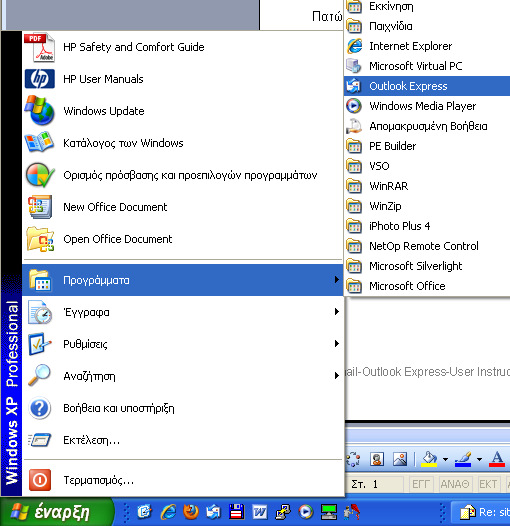This screenshot has height=526, width=510.
Task: Open the PE Builder folder
Action: pyautogui.click(x=427, y=146)
